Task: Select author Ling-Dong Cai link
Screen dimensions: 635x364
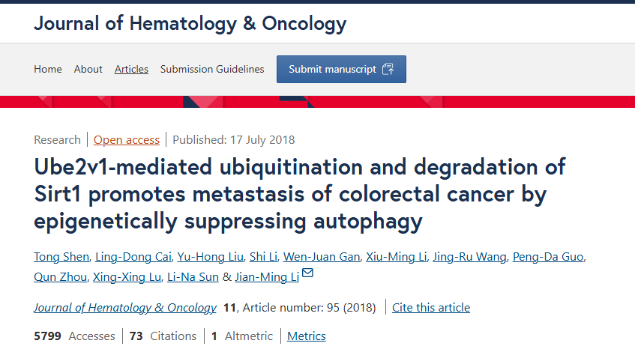Action: click(x=133, y=257)
